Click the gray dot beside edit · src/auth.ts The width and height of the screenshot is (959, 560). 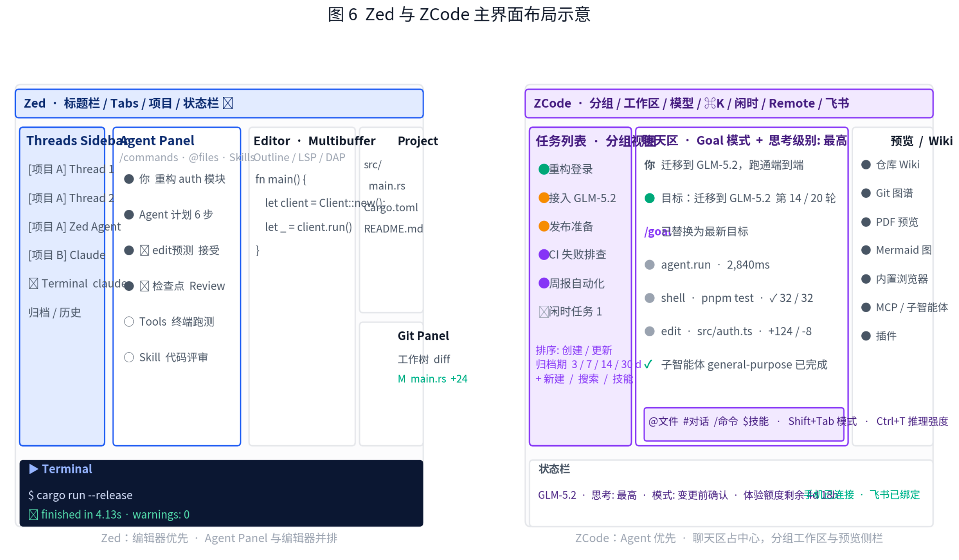tap(650, 331)
